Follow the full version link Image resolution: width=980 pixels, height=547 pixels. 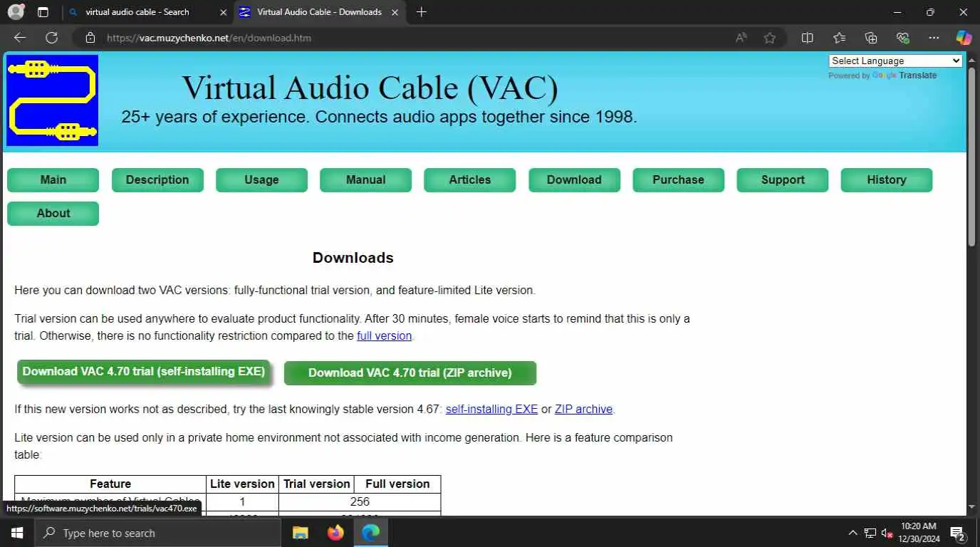[385, 335]
